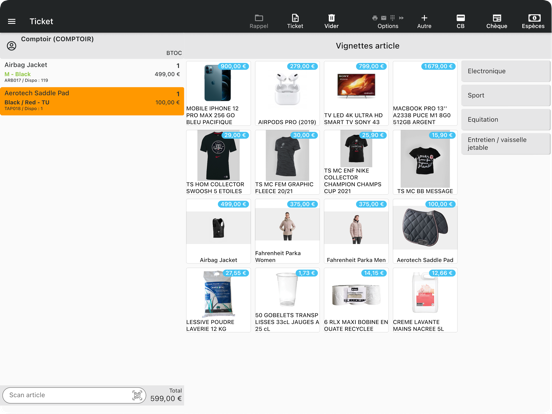Add TS MC BB Message article
Viewport: 552px width, 414px height.
425,162
